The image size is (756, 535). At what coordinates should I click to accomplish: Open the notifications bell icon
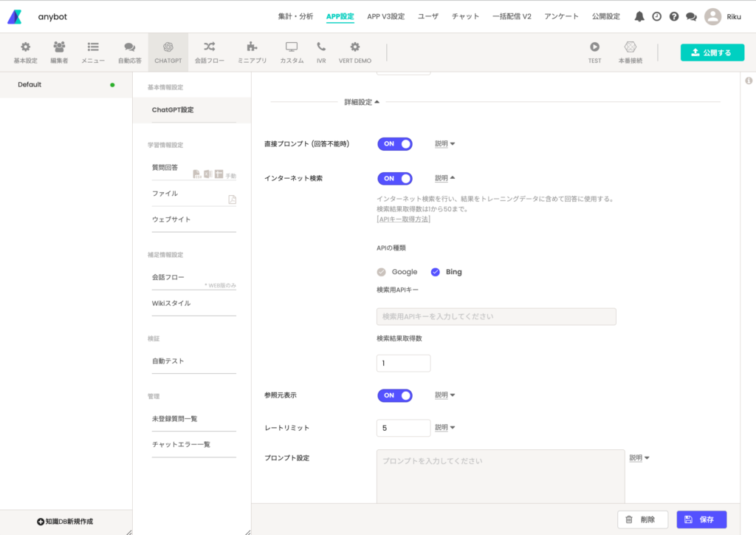(x=639, y=16)
